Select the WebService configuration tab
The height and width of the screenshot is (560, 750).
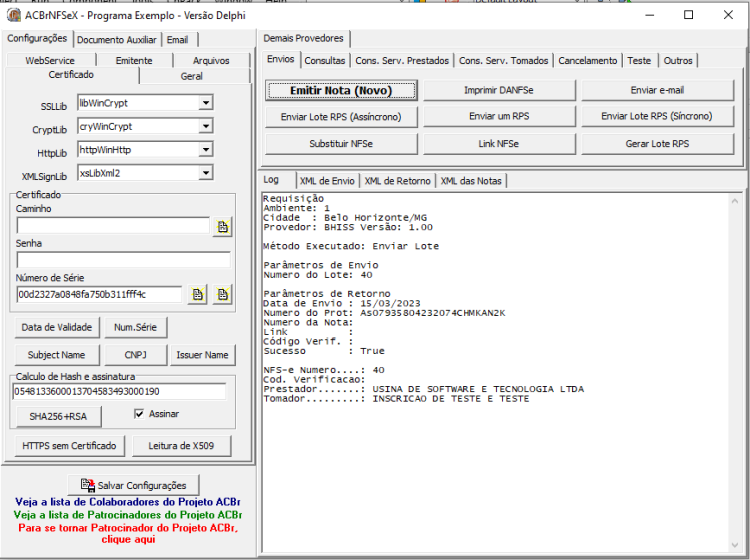pos(50,61)
